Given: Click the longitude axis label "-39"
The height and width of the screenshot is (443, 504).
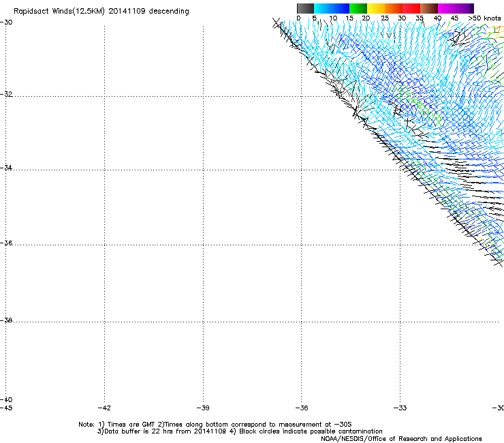Looking at the screenshot, I should [203, 408].
